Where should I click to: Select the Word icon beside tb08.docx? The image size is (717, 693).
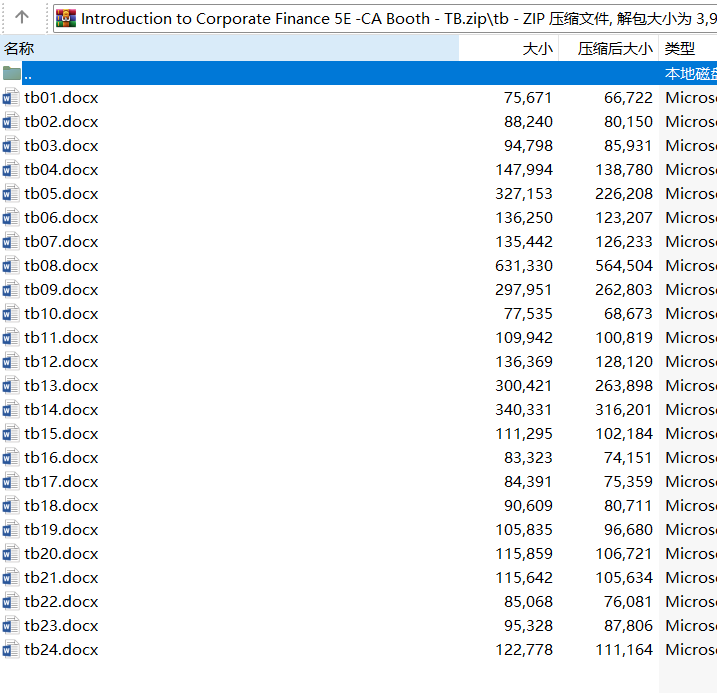tap(11, 266)
